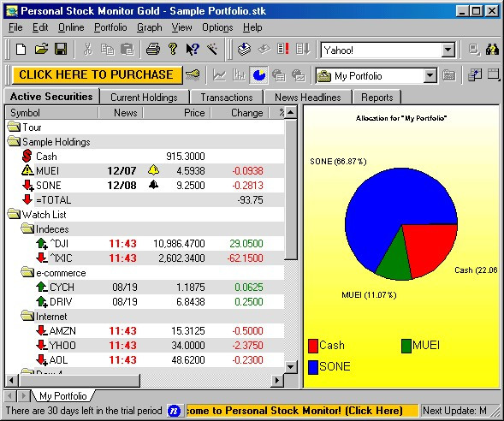Copy selection toolbar icon

[107, 50]
